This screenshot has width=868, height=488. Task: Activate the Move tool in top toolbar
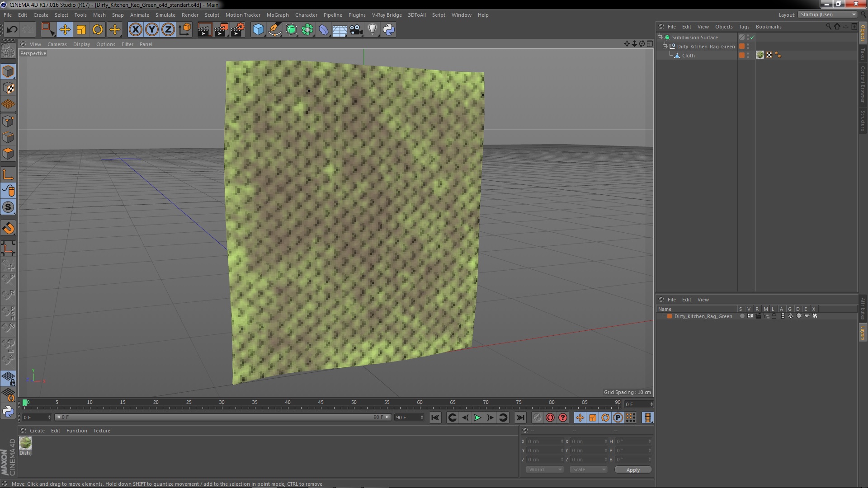click(x=65, y=30)
